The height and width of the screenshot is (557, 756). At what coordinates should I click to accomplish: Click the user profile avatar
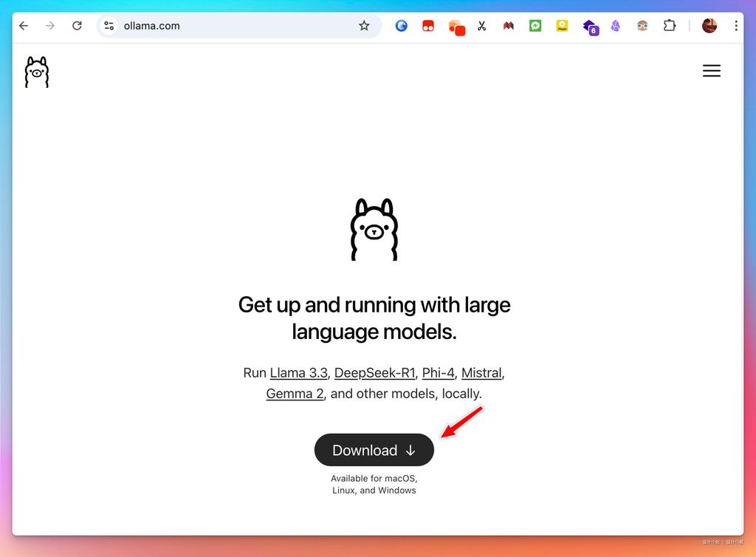pyautogui.click(x=709, y=26)
